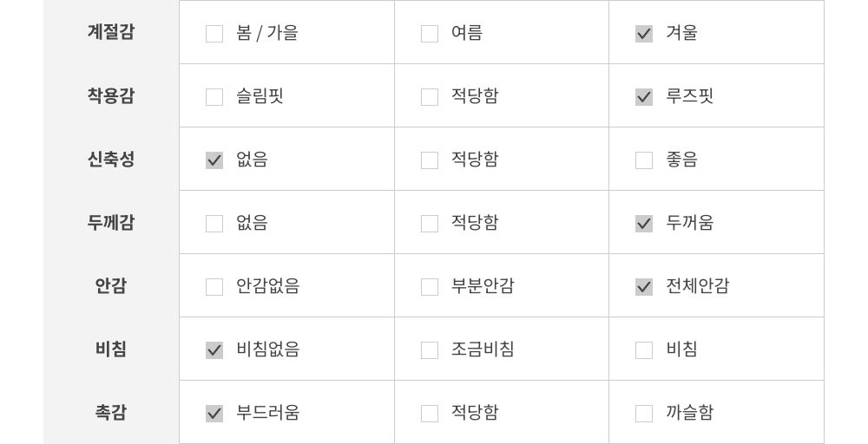Check 적당함 in the 두께감 row
868x444 pixels.
coord(430,224)
